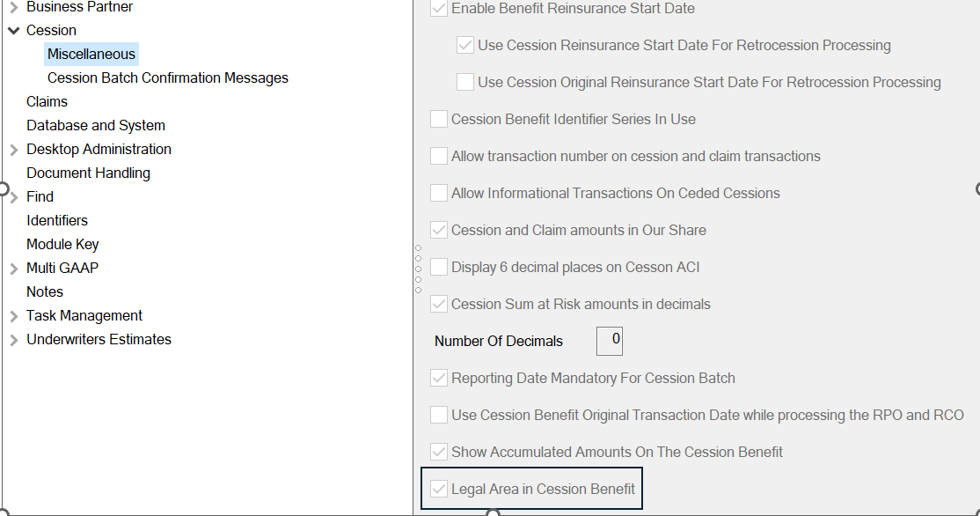Screen dimensions: 980x516
Task: Click the vertical splitter handle between panels
Action: 418,269
